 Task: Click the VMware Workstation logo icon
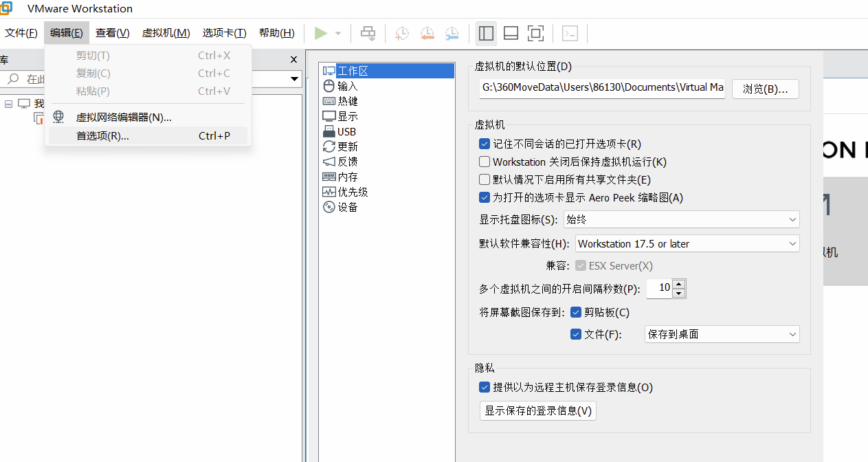click(6, 8)
